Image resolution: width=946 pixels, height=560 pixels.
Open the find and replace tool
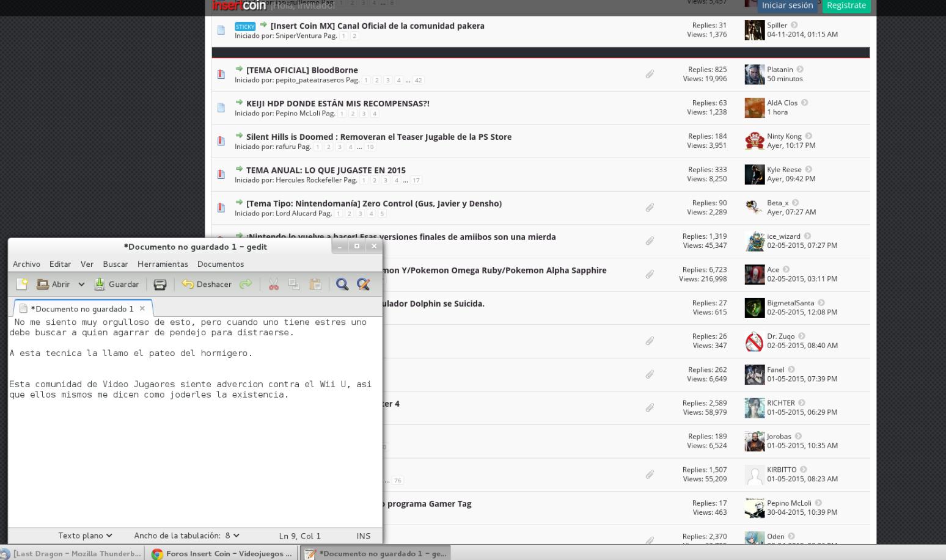(x=364, y=284)
